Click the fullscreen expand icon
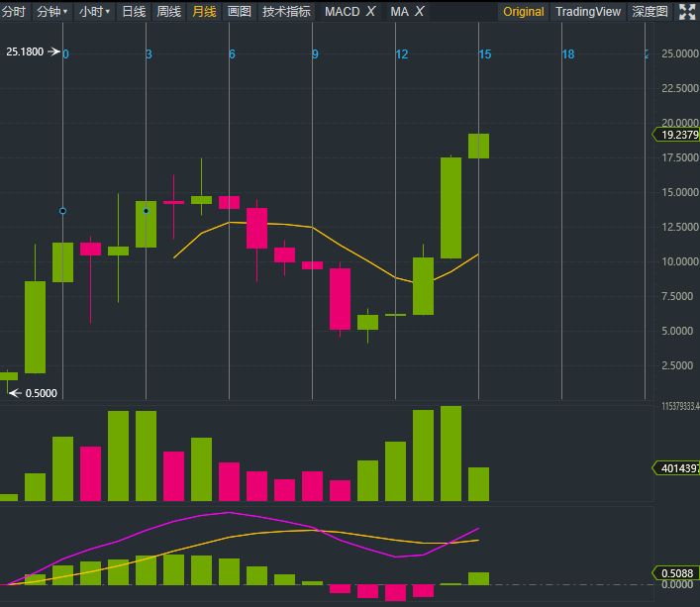The image size is (700, 607). pyautogui.click(x=687, y=12)
